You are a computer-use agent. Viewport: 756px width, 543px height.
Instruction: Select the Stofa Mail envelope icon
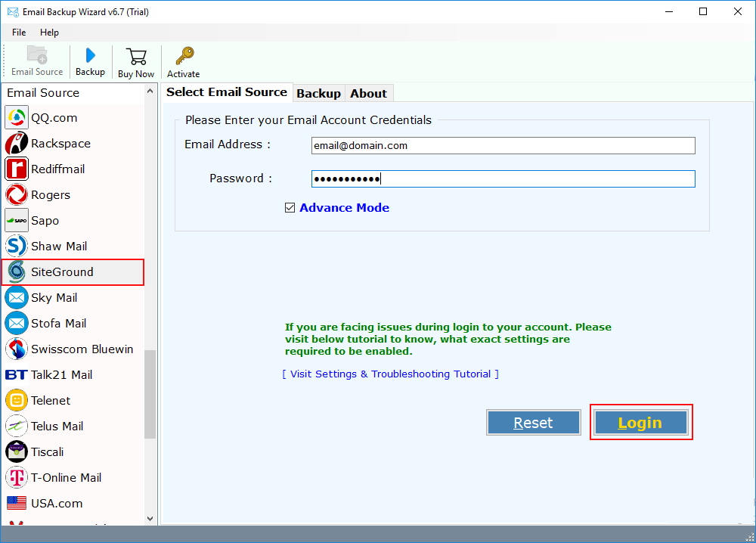(x=17, y=323)
